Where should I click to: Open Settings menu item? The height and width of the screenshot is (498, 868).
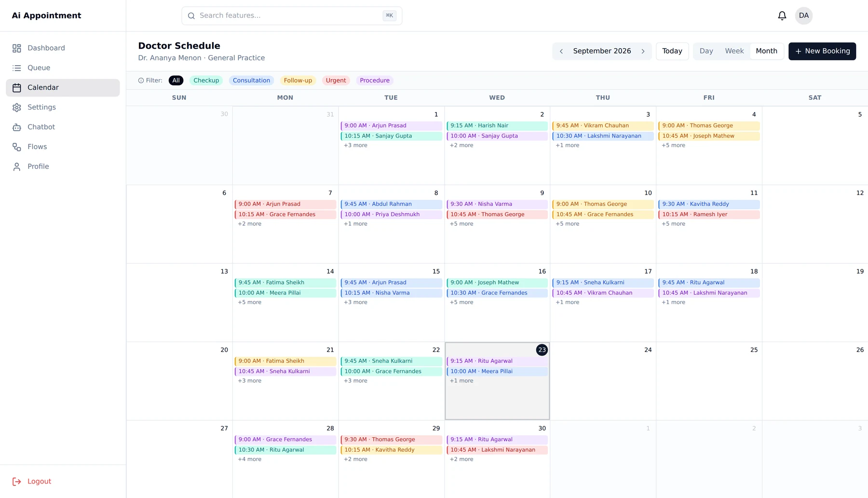[63, 108]
